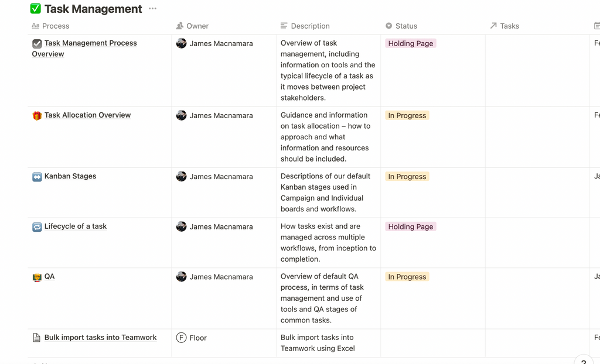Click the empty Tasks cell in Kanban Stages row

coord(537,193)
